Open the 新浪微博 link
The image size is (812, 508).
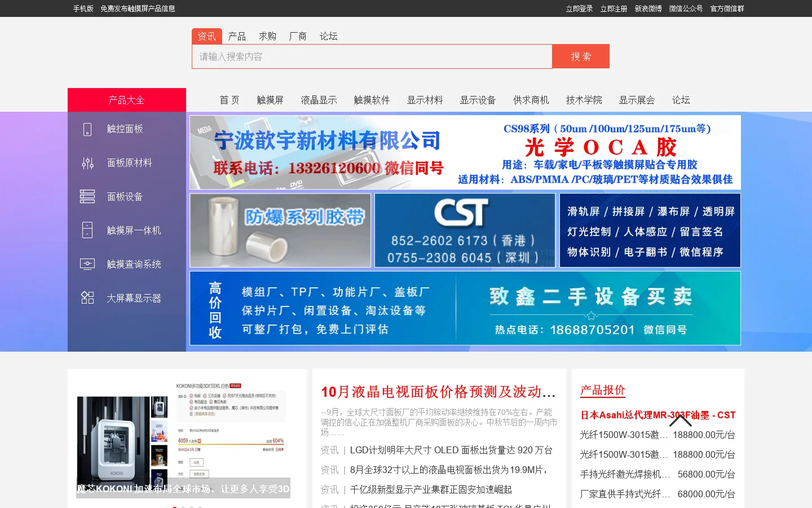(648, 8)
